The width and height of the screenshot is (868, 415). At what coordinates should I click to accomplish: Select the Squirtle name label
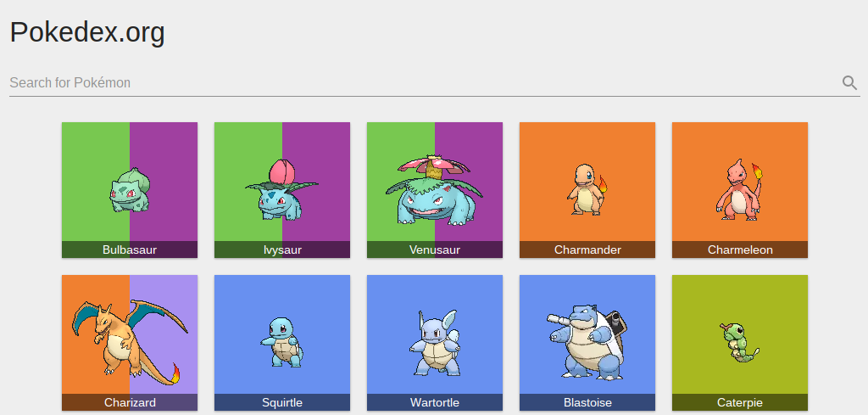282,402
